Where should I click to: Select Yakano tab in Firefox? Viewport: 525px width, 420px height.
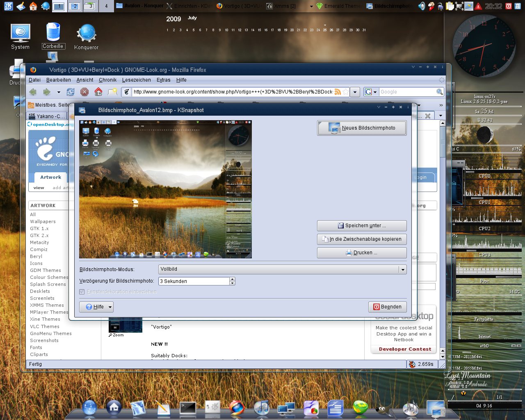(x=46, y=116)
